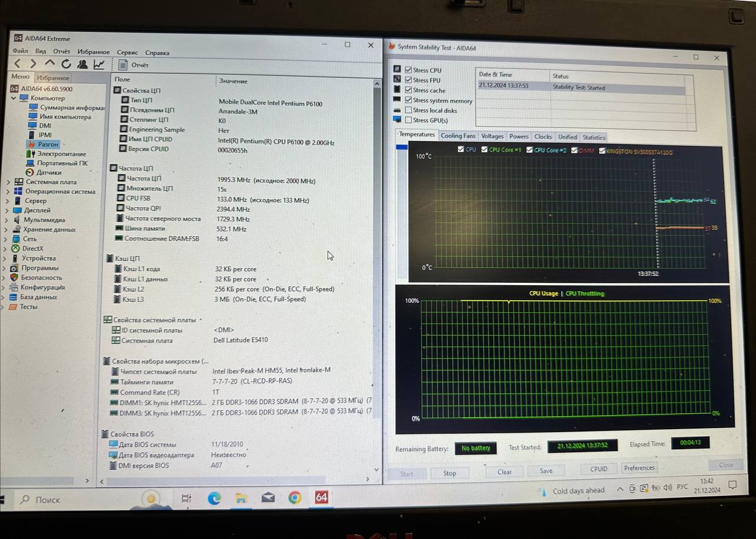The width and height of the screenshot is (756, 539).
Task: Expand the Мультимедиа tree node
Action: click(8, 220)
